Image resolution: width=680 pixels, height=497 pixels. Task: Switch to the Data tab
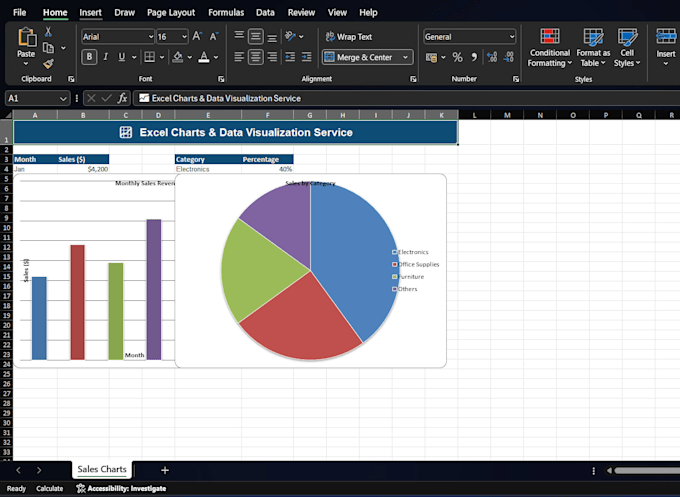click(265, 13)
